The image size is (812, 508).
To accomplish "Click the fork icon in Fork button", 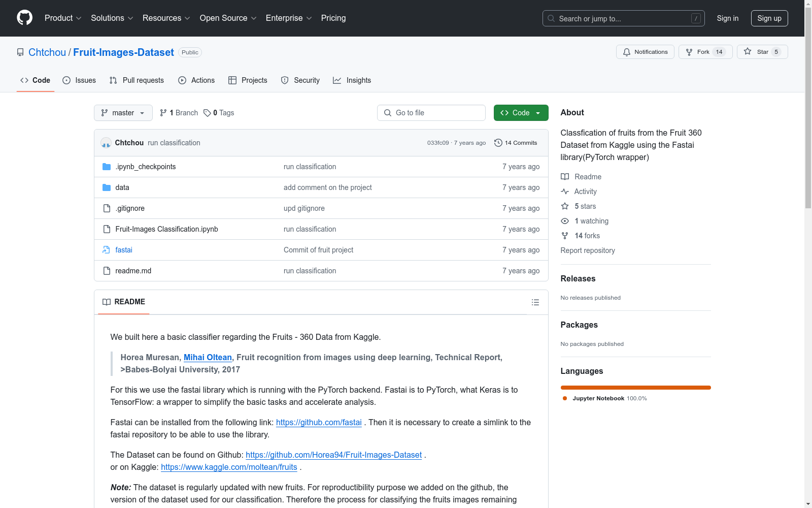I will [689, 52].
